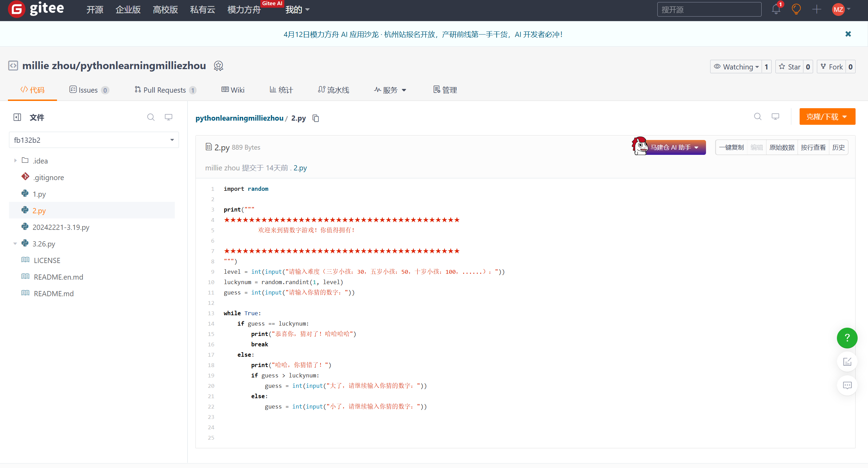Click the 搜开源 search field
This screenshot has height=468, width=868.
point(709,10)
